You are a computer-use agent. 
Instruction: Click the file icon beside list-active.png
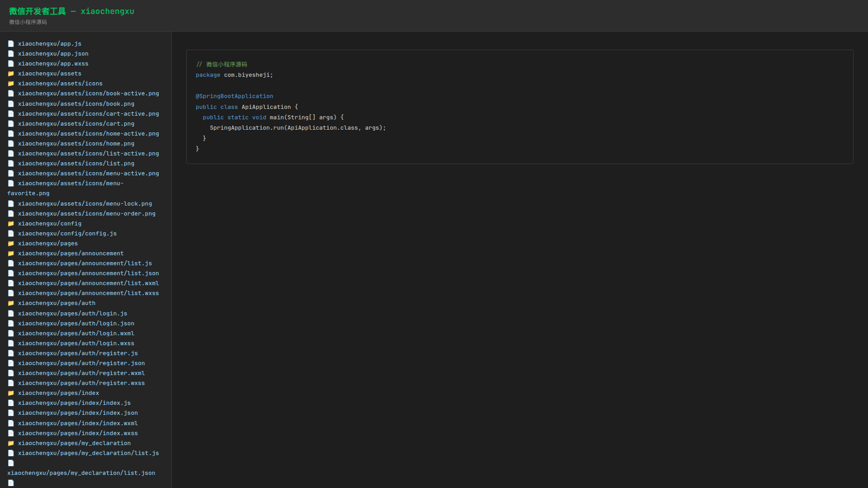[11, 154]
